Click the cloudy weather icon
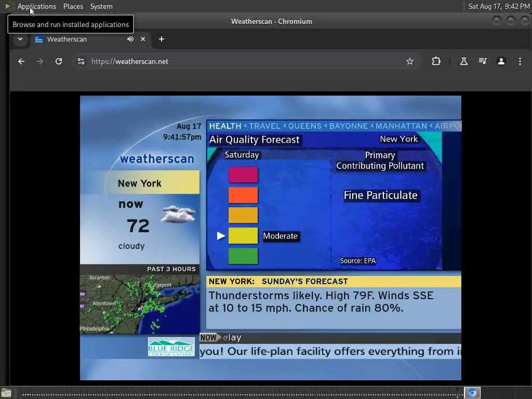The width and height of the screenshot is (532, 399). click(x=179, y=215)
